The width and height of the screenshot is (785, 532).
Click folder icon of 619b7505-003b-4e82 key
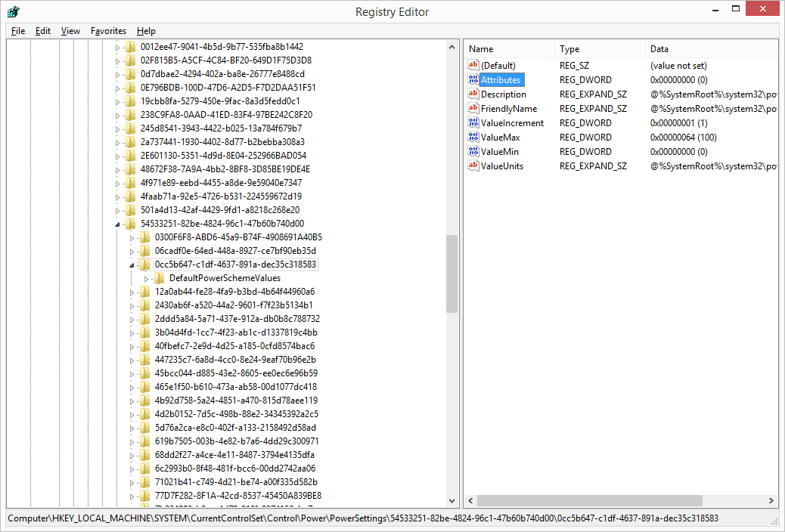pyautogui.click(x=145, y=441)
